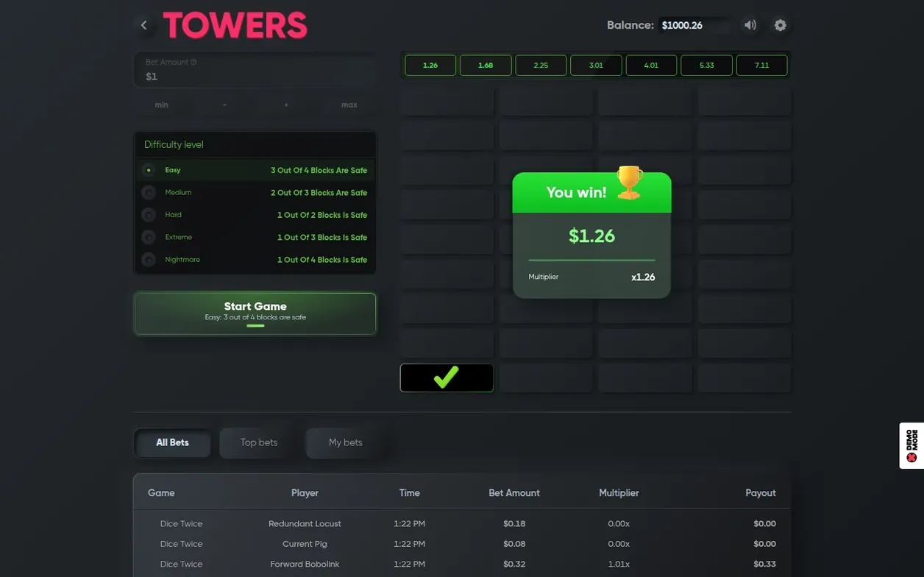Click the Player column header
The image size is (924, 577).
pyautogui.click(x=305, y=493)
